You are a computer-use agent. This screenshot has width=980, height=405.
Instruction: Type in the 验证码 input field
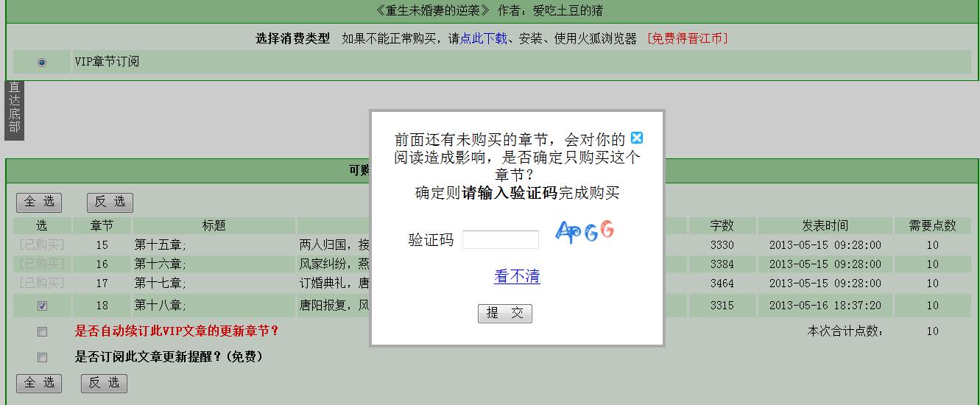[501, 240]
